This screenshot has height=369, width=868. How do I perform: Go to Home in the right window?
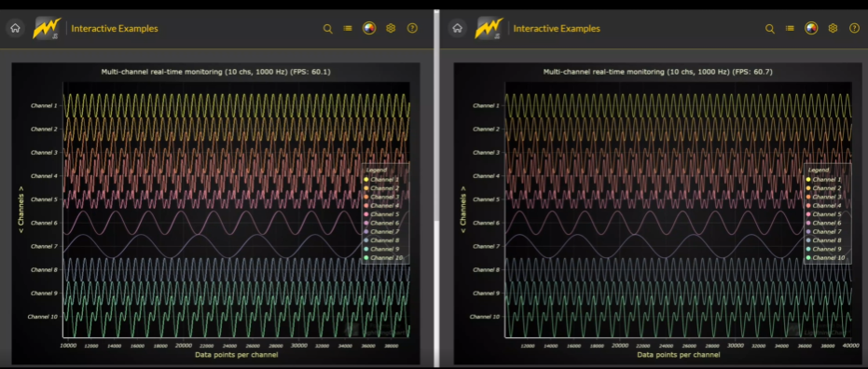click(x=458, y=28)
